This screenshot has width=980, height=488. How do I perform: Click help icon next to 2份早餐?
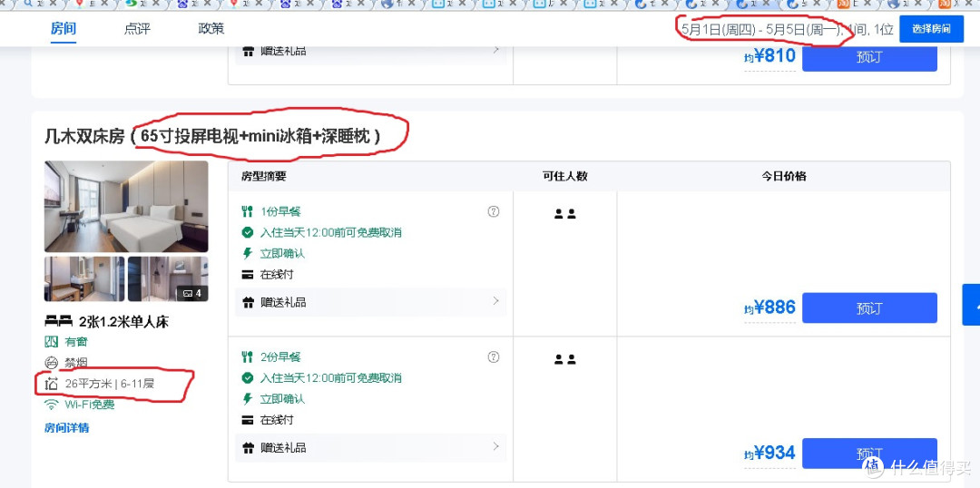494,356
